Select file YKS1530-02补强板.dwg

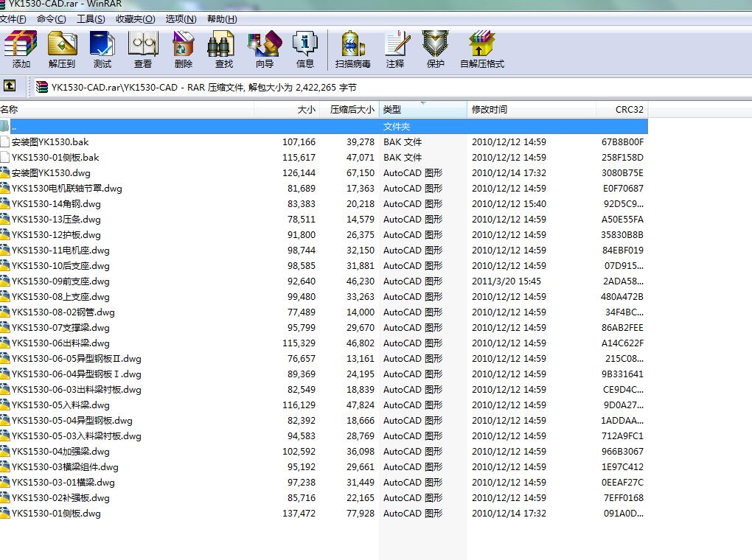(x=60, y=497)
